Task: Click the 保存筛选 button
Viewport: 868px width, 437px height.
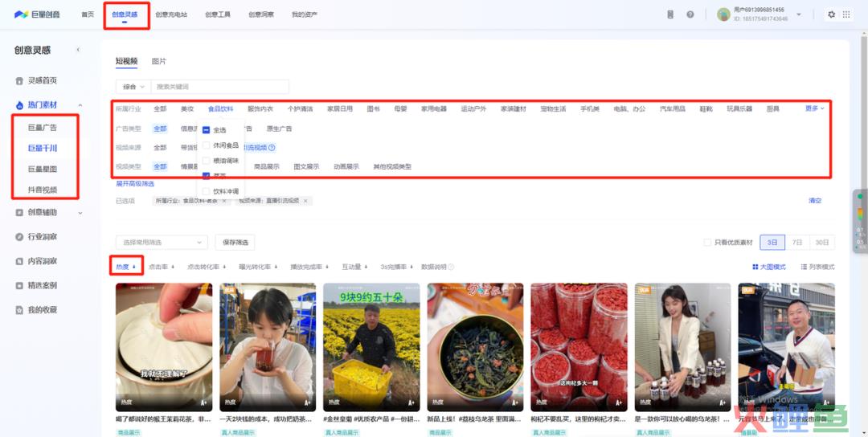Action: [235, 243]
